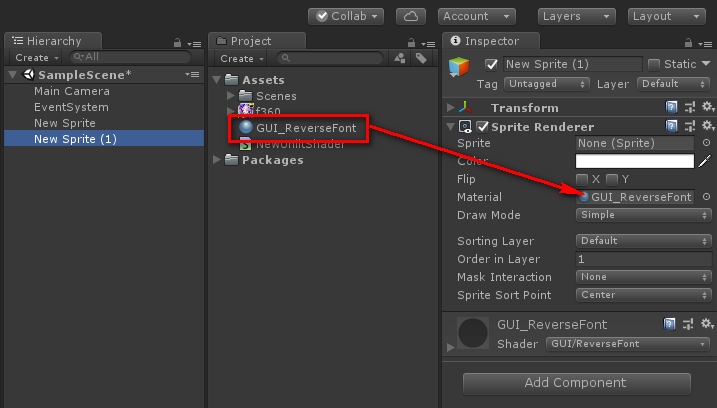Toggle Flip X checkbox
The width and height of the screenshot is (717, 408).
[x=582, y=179]
